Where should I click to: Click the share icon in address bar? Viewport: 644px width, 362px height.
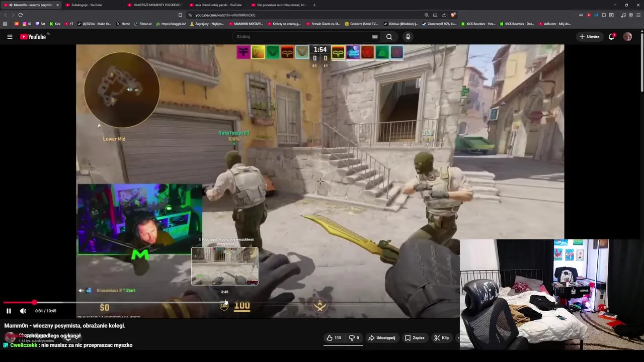(x=444, y=15)
